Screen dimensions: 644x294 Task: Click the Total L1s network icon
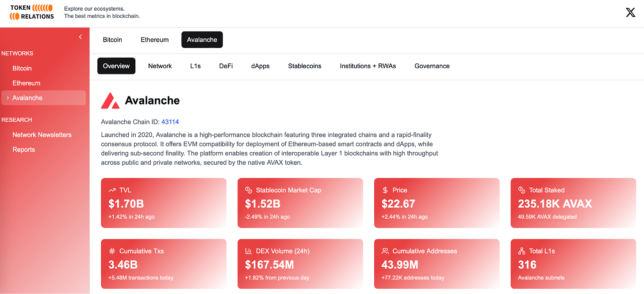521,251
